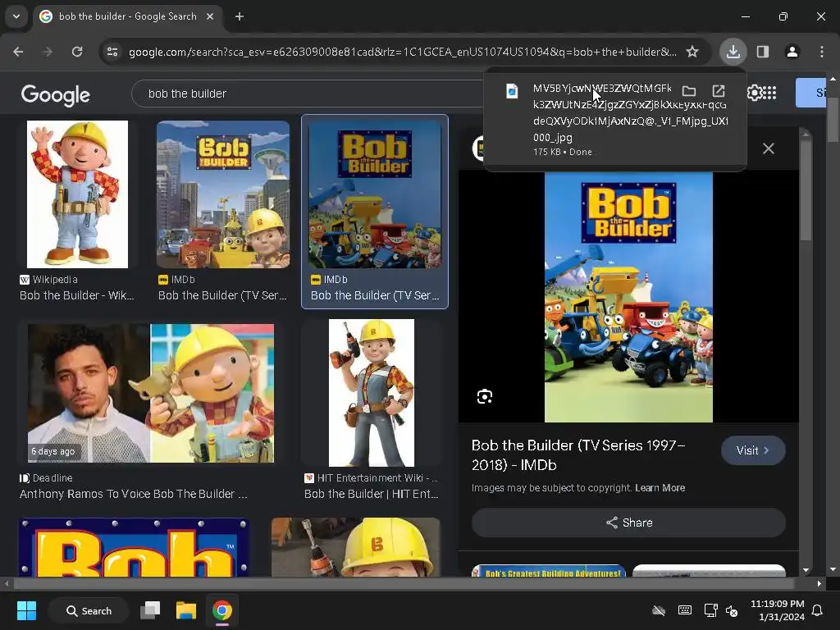View site information icon in address bar
Screen dimensions: 840x630
click(x=112, y=52)
